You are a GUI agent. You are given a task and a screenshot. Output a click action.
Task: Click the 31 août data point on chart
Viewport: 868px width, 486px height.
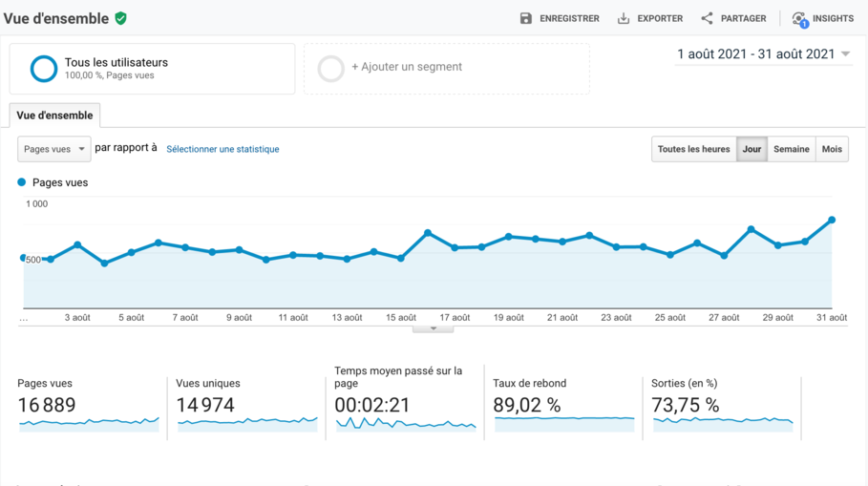click(x=832, y=220)
